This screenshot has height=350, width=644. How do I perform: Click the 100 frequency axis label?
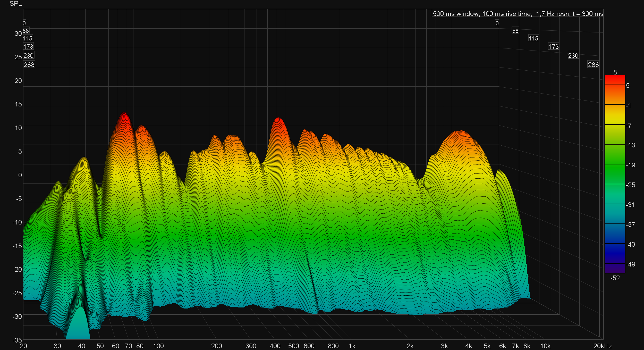(158, 346)
